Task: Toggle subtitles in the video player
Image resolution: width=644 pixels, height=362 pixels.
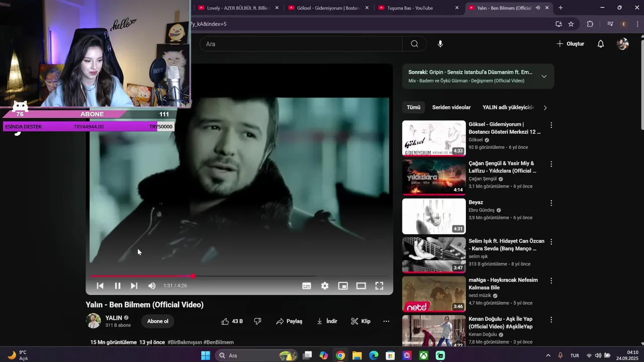Action: pos(306,286)
